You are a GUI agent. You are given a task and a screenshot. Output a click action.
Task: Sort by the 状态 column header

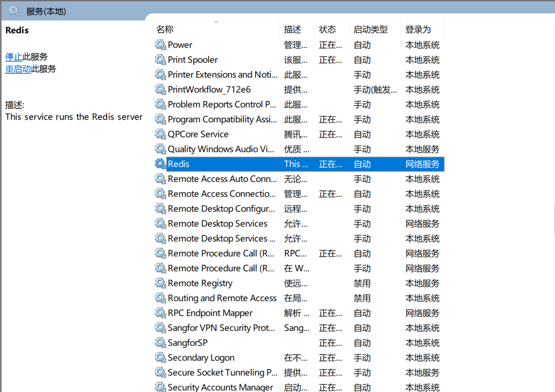point(327,29)
